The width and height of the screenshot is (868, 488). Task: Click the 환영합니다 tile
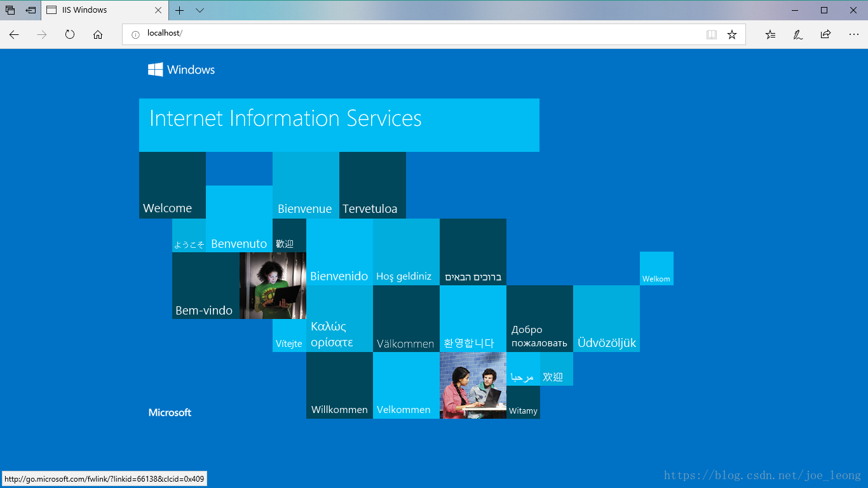pyautogui.click(x=473, y=318)
